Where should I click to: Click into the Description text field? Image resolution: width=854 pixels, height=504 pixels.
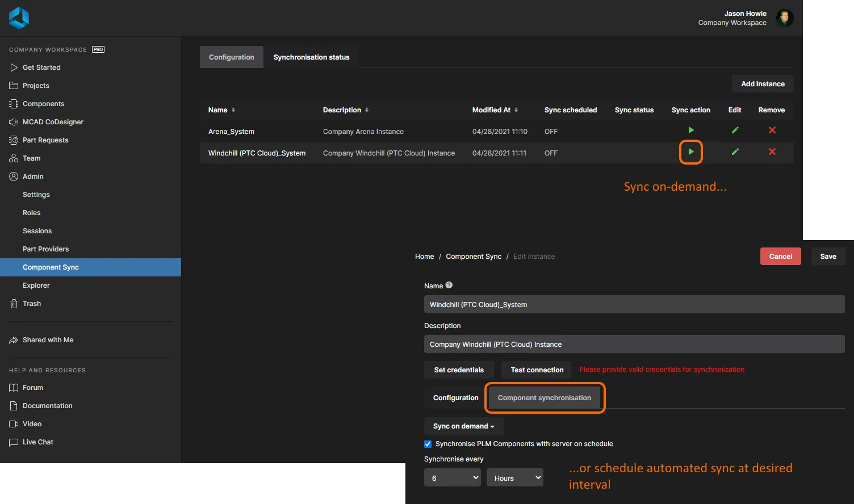[x=634, y=345]
